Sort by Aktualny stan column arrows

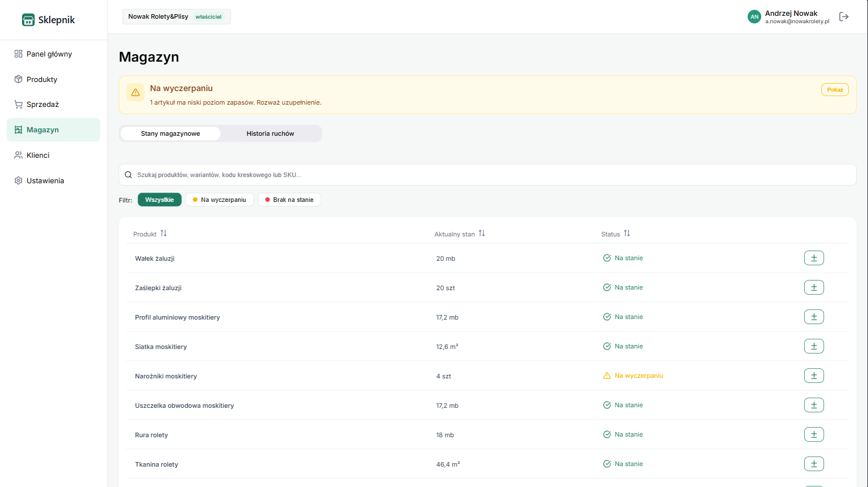481,234
